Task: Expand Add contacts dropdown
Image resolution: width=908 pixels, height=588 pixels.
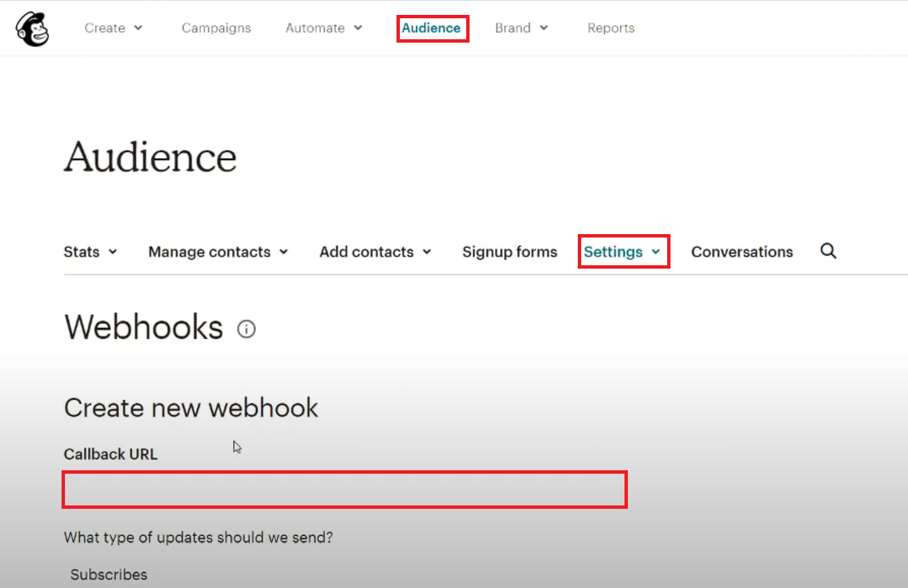Action: point(375,252)
